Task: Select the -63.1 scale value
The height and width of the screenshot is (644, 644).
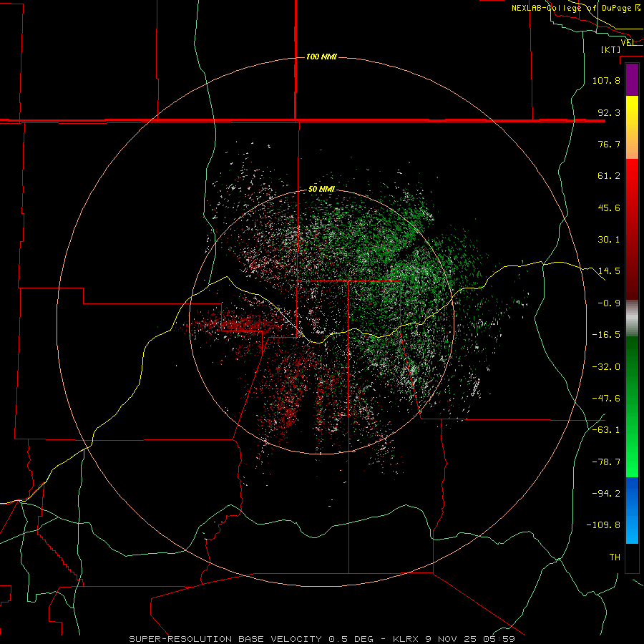Action: coord(606,430)
